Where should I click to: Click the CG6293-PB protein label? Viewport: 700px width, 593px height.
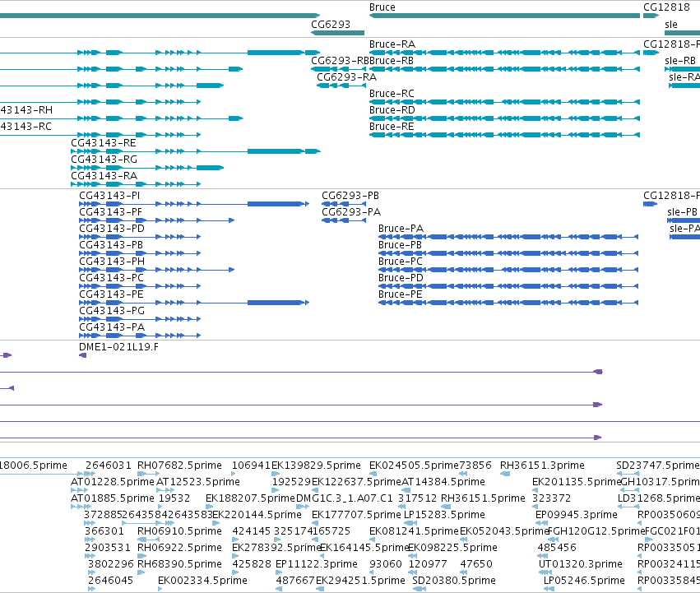[x=350, y=196]
